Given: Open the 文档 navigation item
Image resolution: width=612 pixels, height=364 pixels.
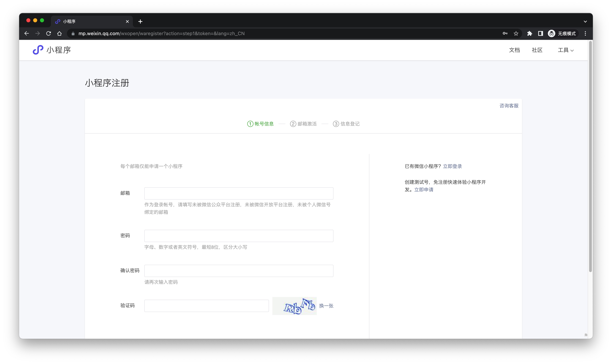Looking at the screenshot, I should click(514, 50).
